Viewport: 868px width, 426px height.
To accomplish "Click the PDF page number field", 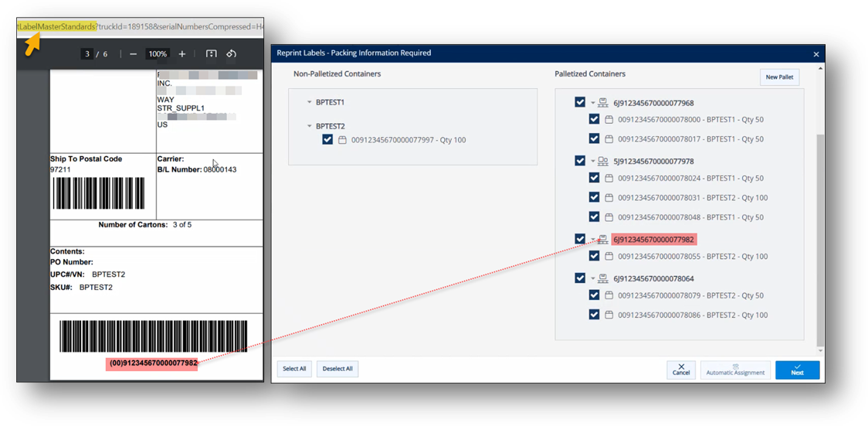I will point(88,54).
